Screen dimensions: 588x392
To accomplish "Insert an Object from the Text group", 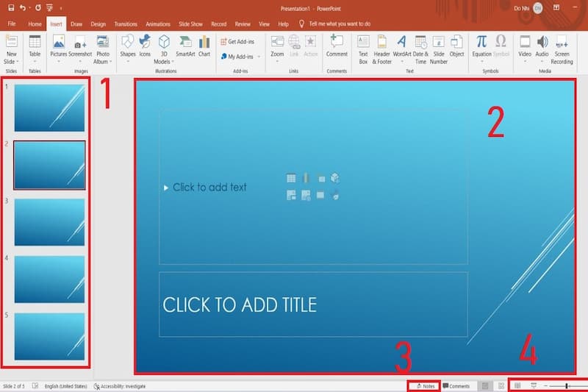I will click(x=456, y=46).
